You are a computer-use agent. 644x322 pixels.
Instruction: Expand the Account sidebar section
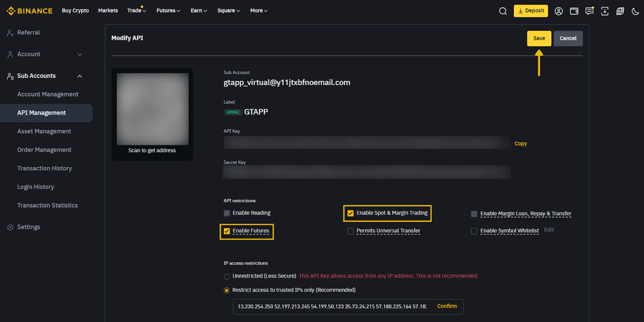pos(80,54)
